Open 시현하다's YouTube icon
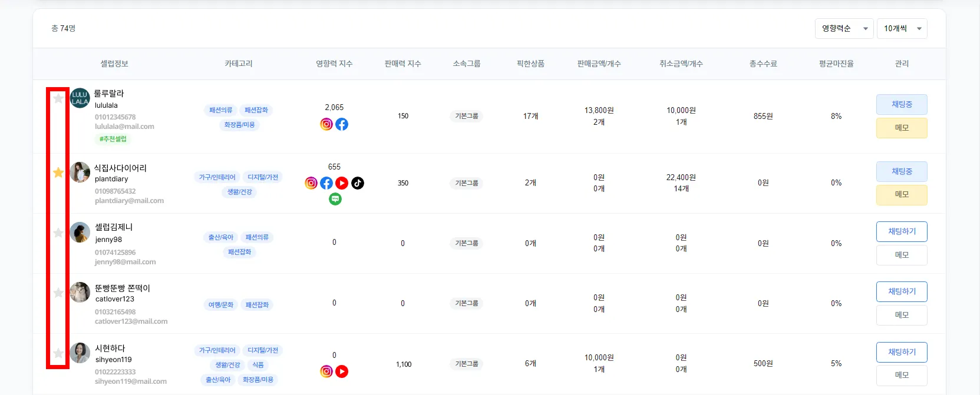980x395 pixels. [342, 371]
